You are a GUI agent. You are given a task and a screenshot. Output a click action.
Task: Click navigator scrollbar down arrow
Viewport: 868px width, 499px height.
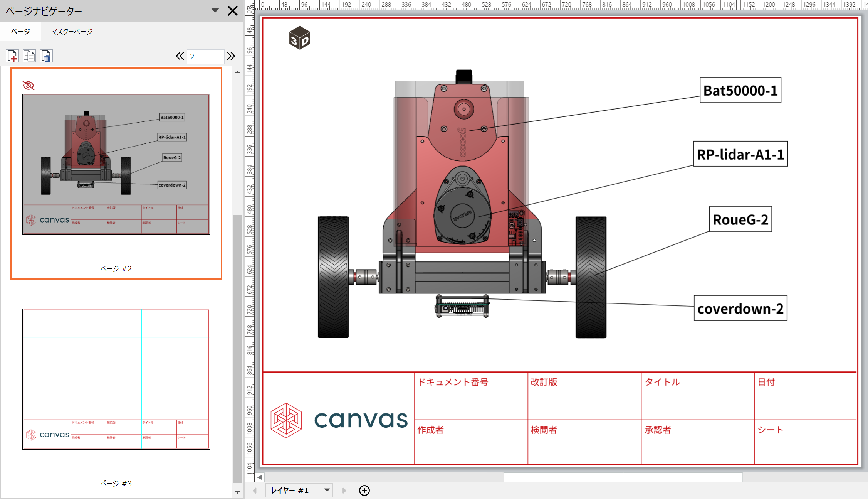(237, 492)
